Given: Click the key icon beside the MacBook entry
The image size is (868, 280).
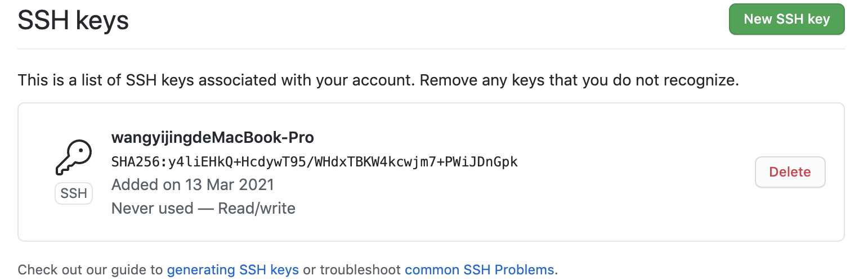Looking at the screenshot, I should [x=74, y=157].
